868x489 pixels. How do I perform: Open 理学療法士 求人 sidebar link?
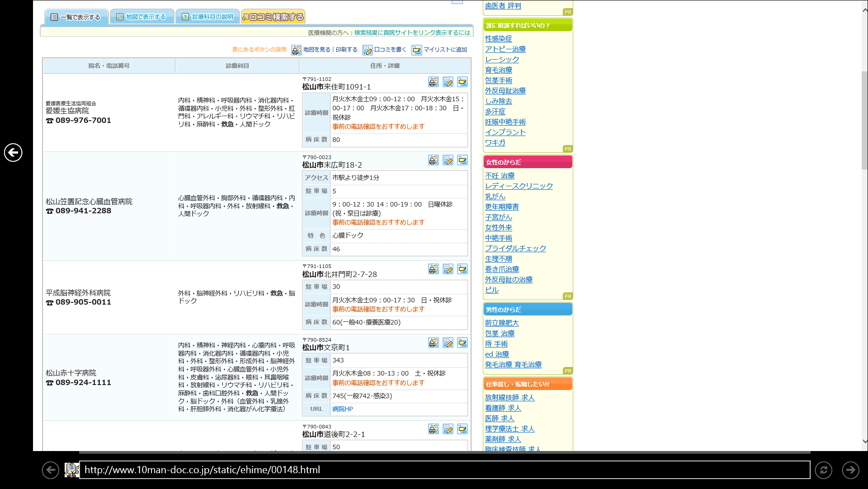coord(509,429)
